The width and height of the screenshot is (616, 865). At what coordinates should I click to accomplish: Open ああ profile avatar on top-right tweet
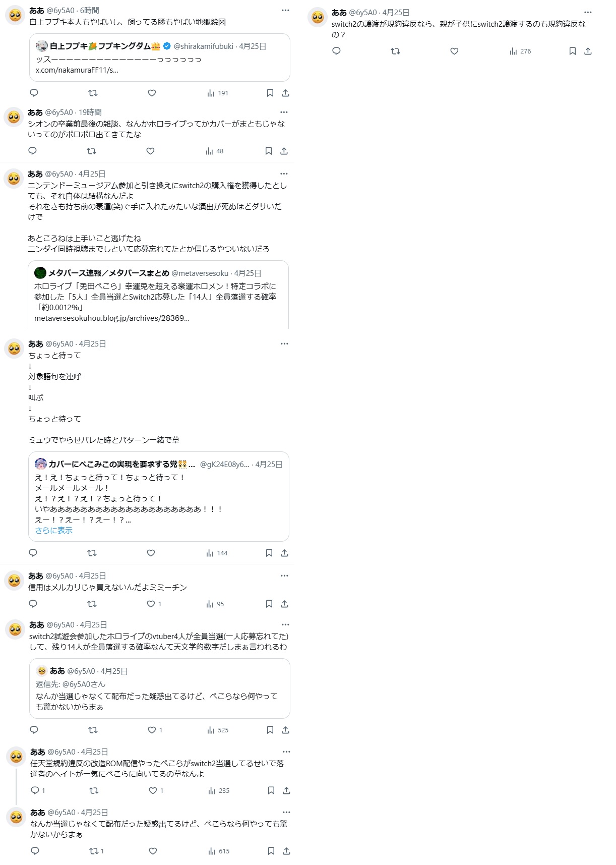(x=318, y=17)
